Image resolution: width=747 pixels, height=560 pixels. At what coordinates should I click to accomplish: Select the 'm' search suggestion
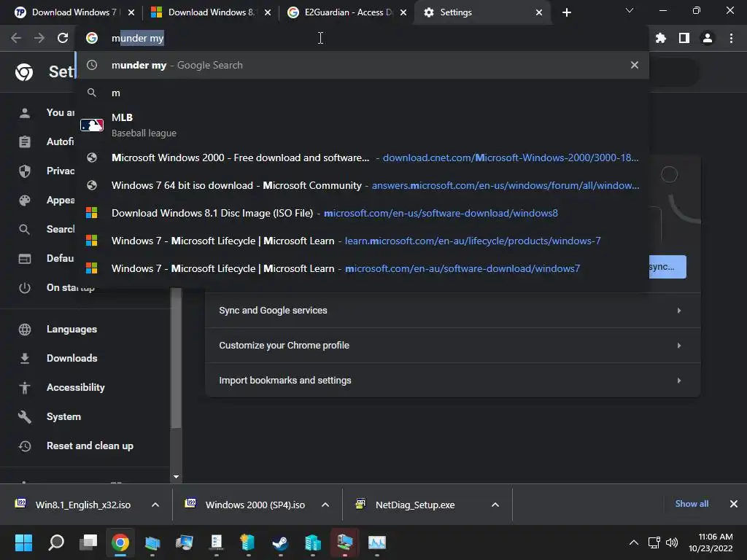[x=362, y=93]
